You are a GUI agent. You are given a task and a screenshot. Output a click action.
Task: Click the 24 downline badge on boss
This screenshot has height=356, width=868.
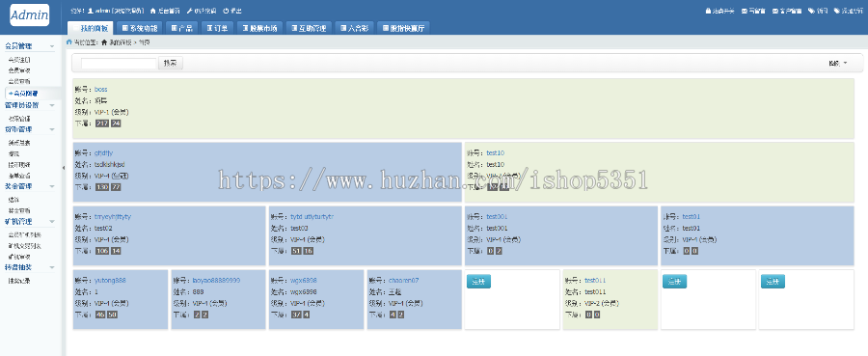click(x=116, y=123)
